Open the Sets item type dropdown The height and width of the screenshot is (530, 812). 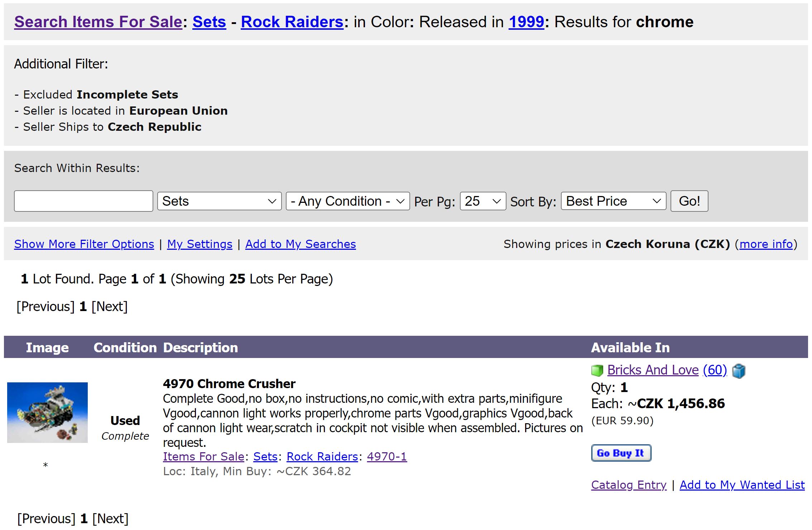click(x=220, y=201)
